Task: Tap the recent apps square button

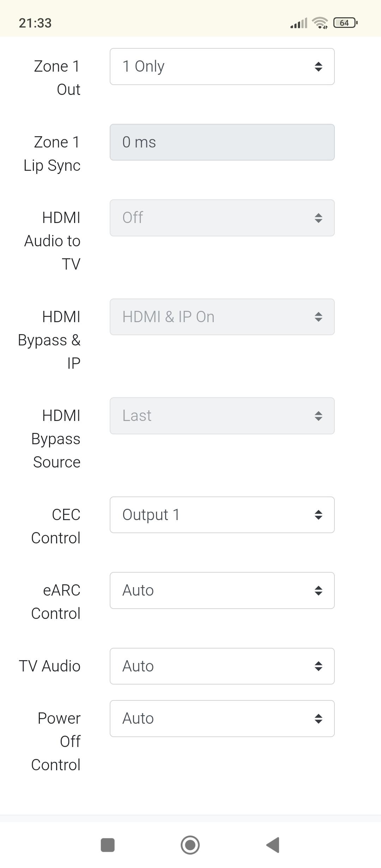Action: (x=108, y=845)
